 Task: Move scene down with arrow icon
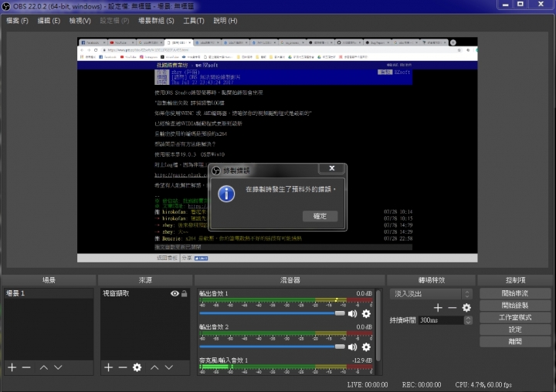coord(58,367)
